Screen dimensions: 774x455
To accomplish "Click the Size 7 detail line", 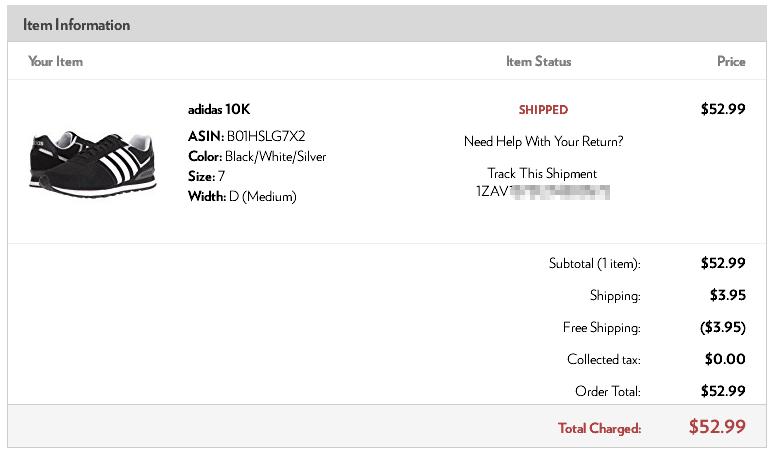I will tap(207, 177).
